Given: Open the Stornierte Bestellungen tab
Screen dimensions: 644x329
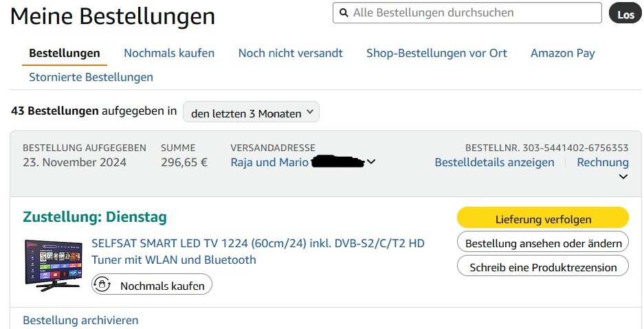Looking at the screenshot, I should [91, 77].
